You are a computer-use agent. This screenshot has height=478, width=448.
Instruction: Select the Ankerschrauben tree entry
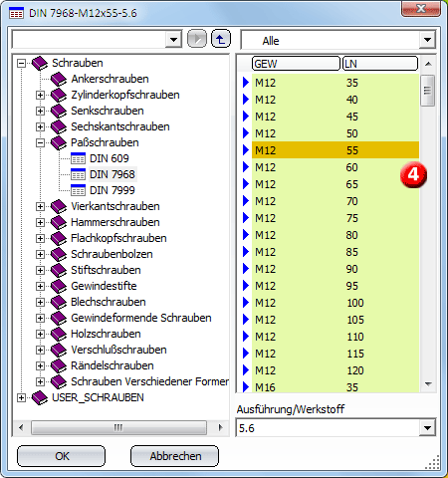[x=110, y=79]
